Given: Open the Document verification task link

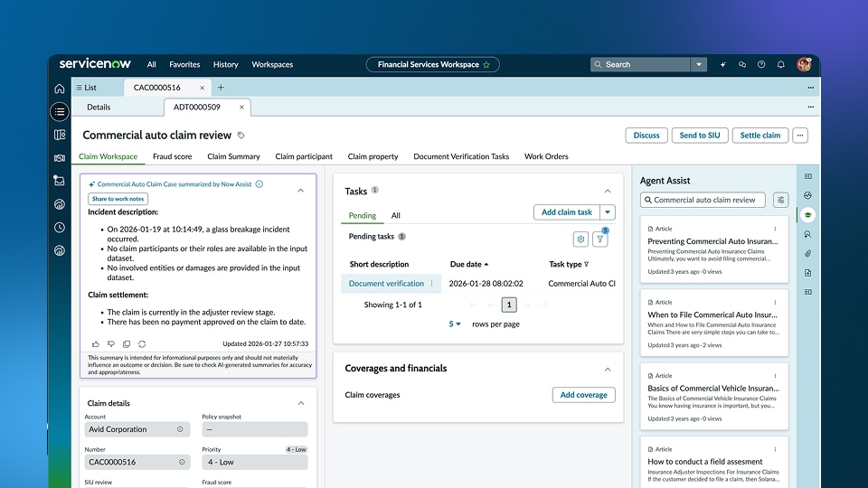Looking at the screenshot, I should 386,283.
